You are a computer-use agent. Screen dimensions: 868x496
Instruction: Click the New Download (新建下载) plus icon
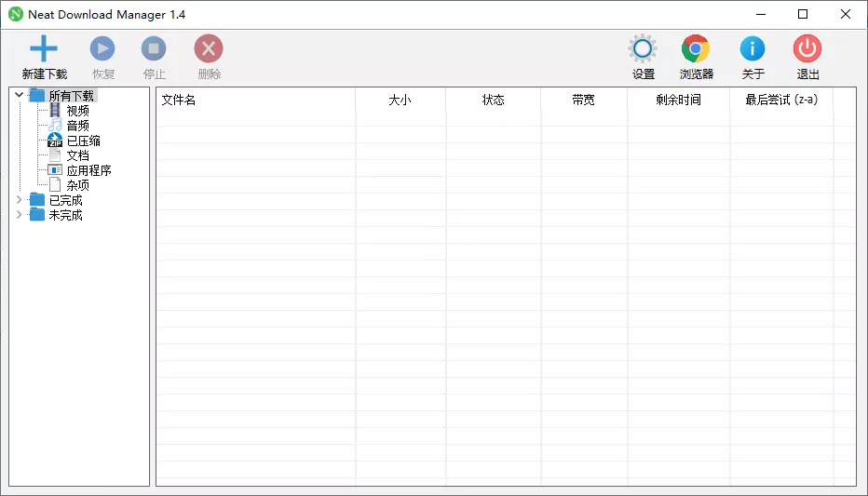(44, 48)
